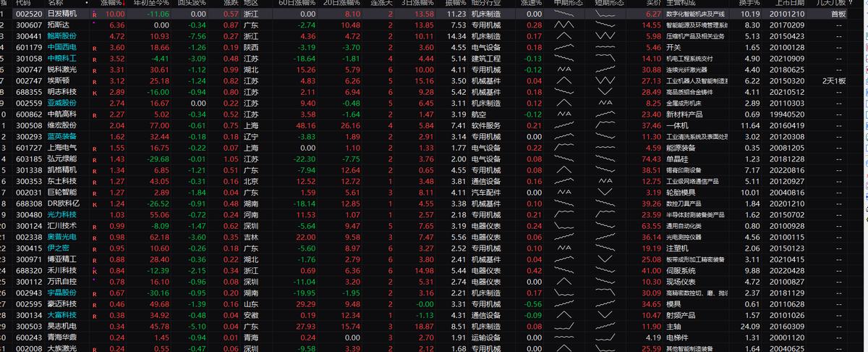Select stock name 光力科技

click(63, 214)
